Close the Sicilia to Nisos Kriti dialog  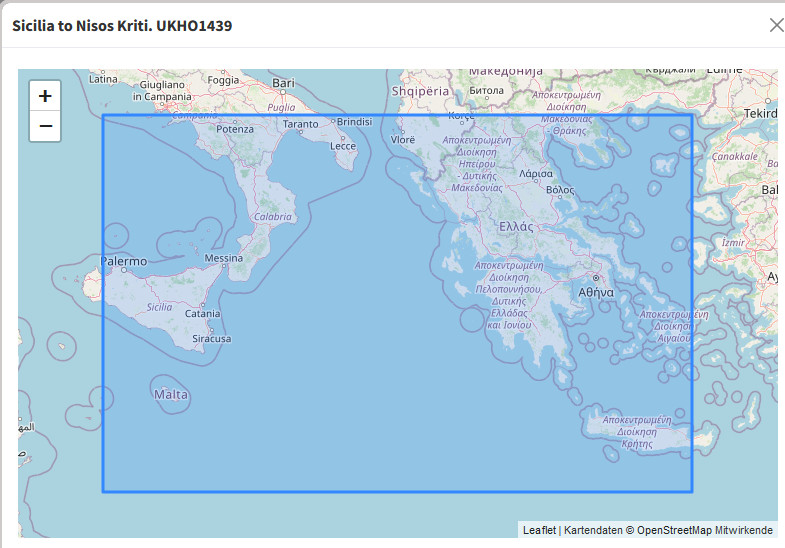point(775,25)
